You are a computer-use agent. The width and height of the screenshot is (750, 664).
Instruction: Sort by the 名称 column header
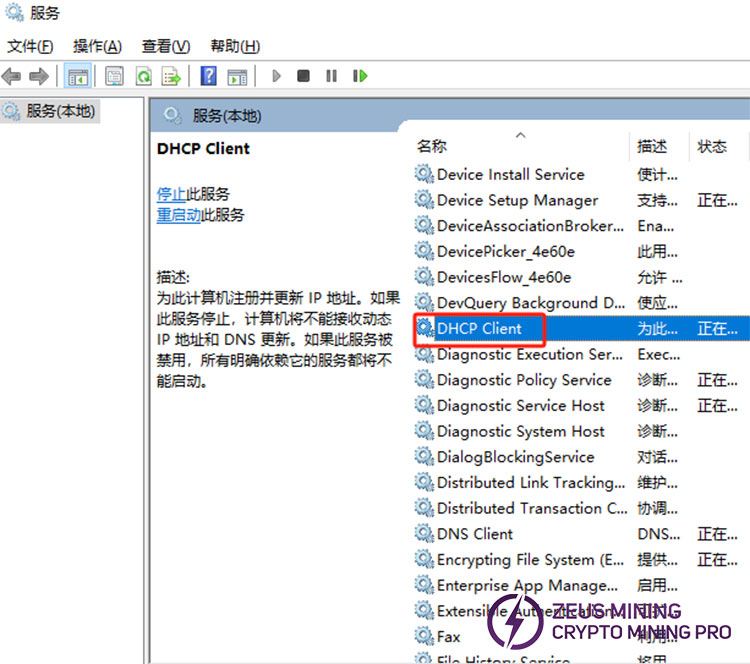pos(431,146)
